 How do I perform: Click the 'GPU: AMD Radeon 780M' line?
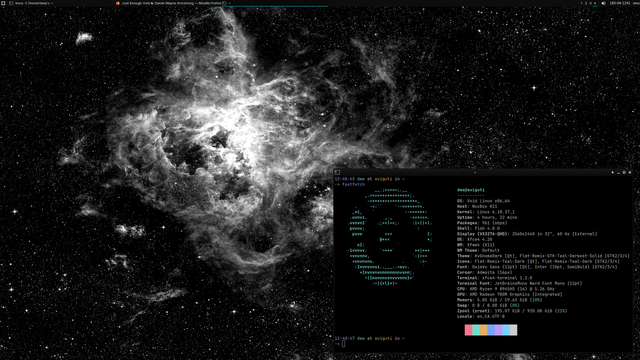tap(509, 294)
